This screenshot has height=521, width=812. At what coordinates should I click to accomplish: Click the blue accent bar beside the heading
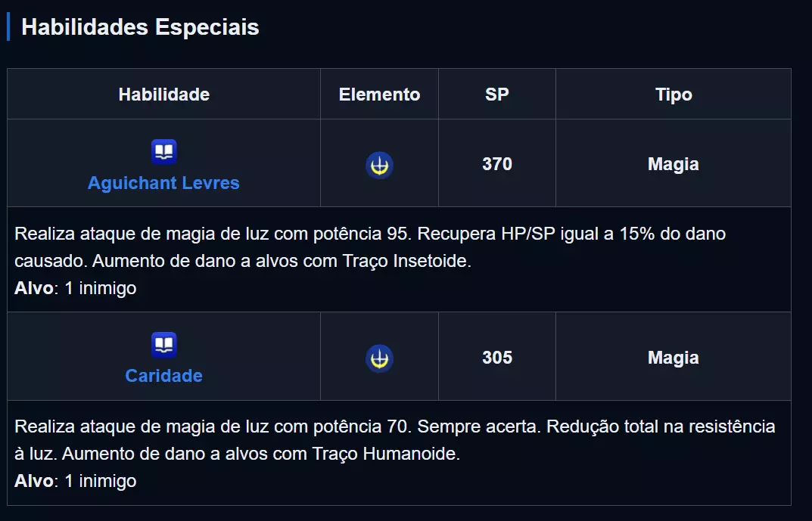coord(8,26)
